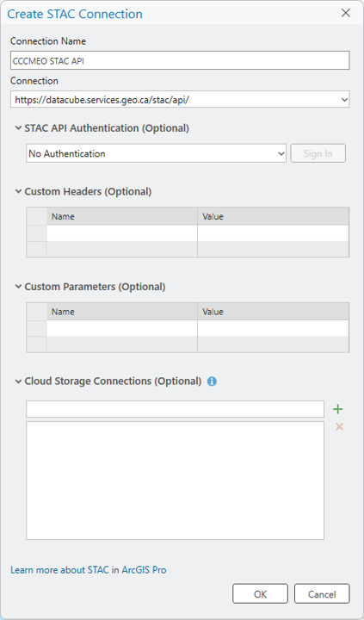
Task: Click the Custom Headers Value column header
Action: point(273,216)
